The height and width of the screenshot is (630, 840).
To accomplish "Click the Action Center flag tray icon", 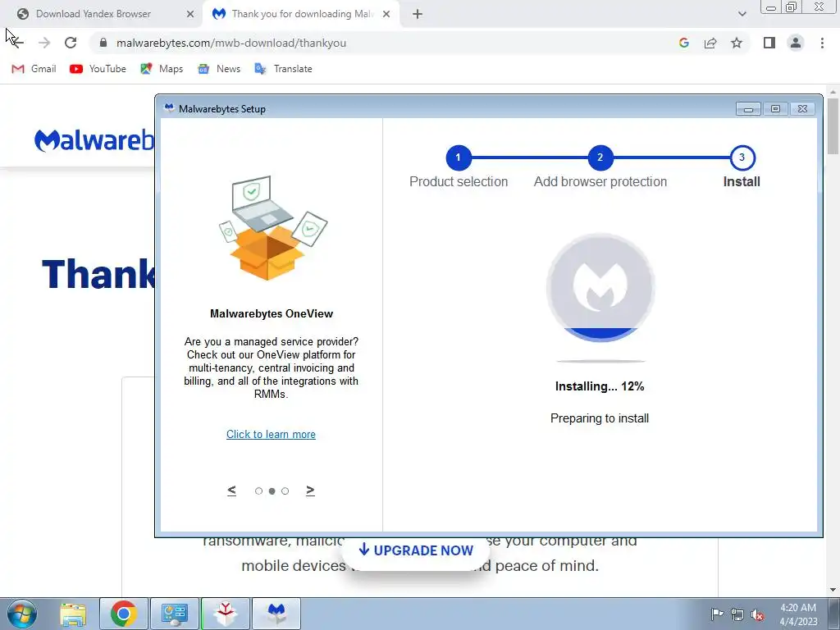I will 717,614.
